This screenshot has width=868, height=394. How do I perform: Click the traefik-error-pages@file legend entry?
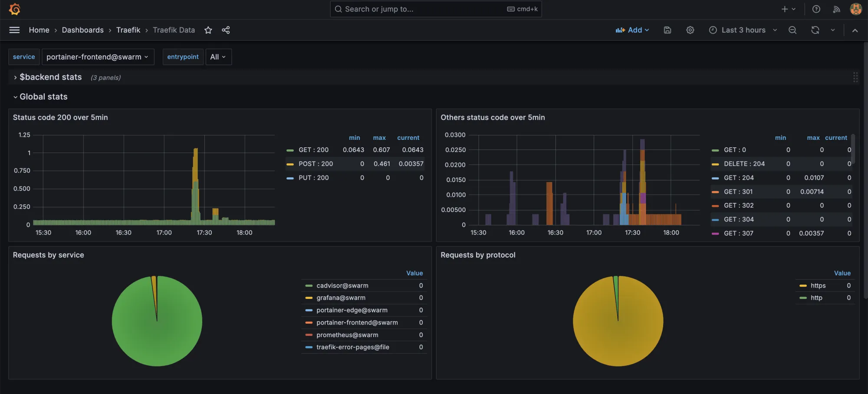click(353, 347)
